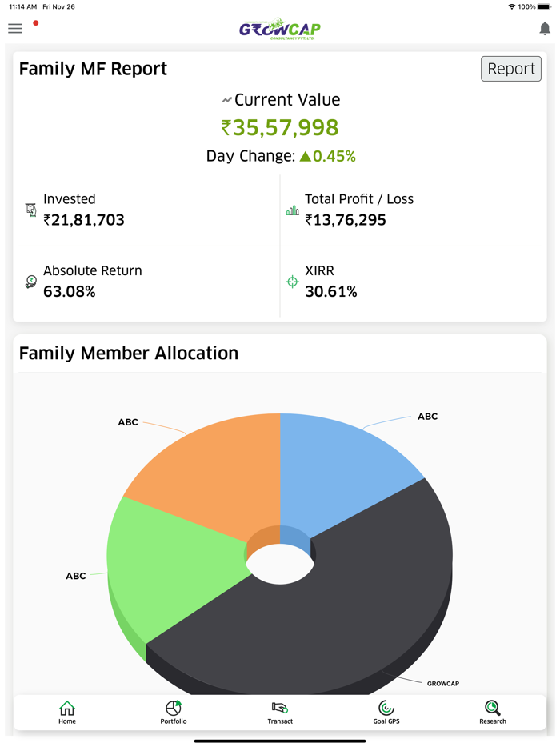The width and height of the screenshot is (560, 747).
Task: Switch to the Goal GPS tab label
Action: coord(386,721)
